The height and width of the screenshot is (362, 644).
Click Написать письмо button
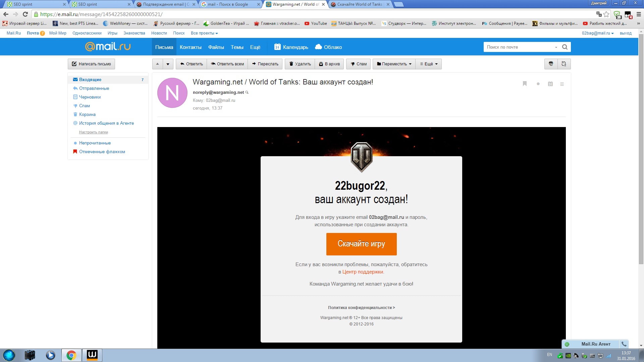point(91,64)
